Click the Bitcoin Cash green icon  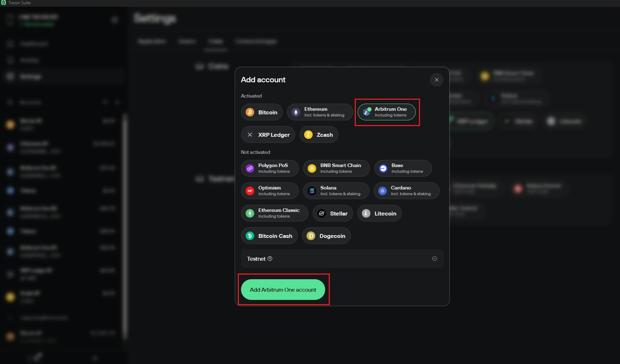coord(250,235)
